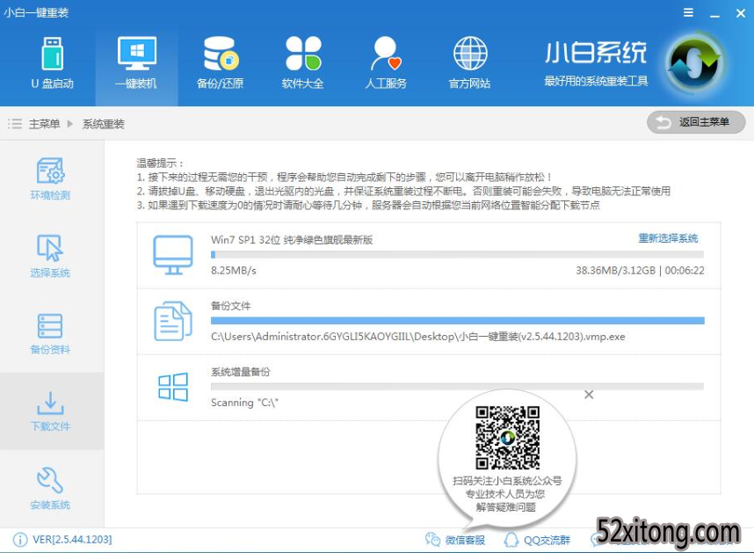Click the Win7 SP1 32位 title

click(x=292, y=240)
